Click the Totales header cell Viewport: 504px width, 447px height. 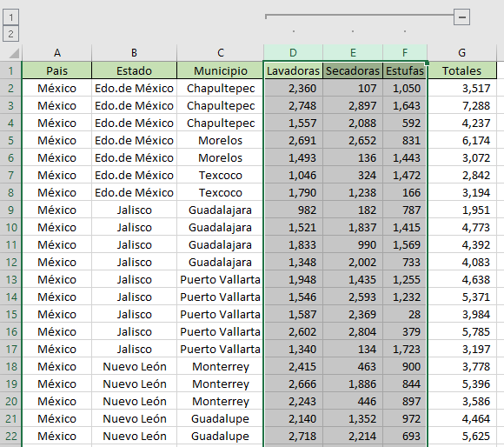461,70
